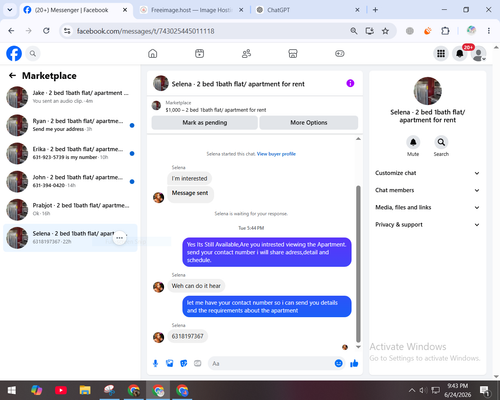The image size is (500, 400).
Task: Open emoji picker in message box
Action: pyautogui.click(x=338, y=363)
